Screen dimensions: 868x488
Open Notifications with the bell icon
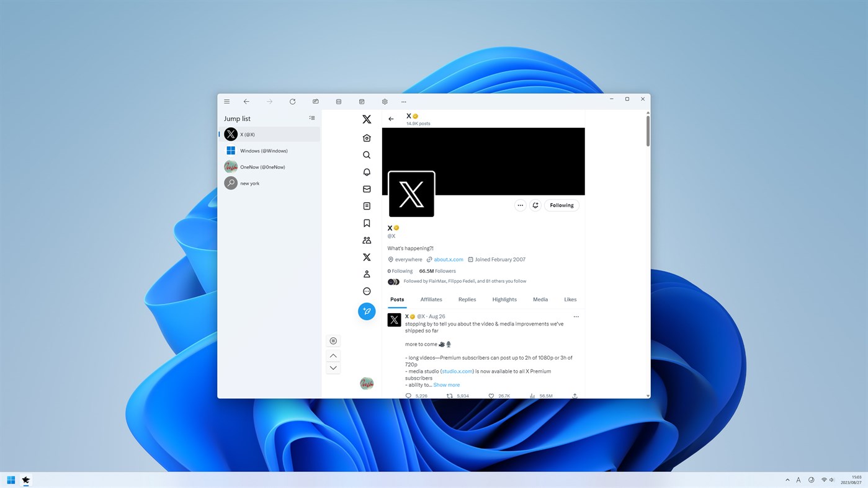pos(366,172)
